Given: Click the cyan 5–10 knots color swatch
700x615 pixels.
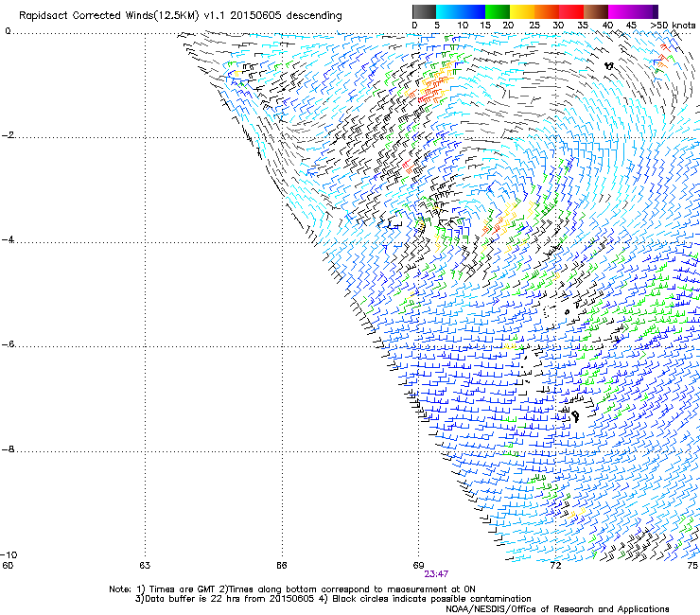Looking at the screenshot, I should pos(448,11).
